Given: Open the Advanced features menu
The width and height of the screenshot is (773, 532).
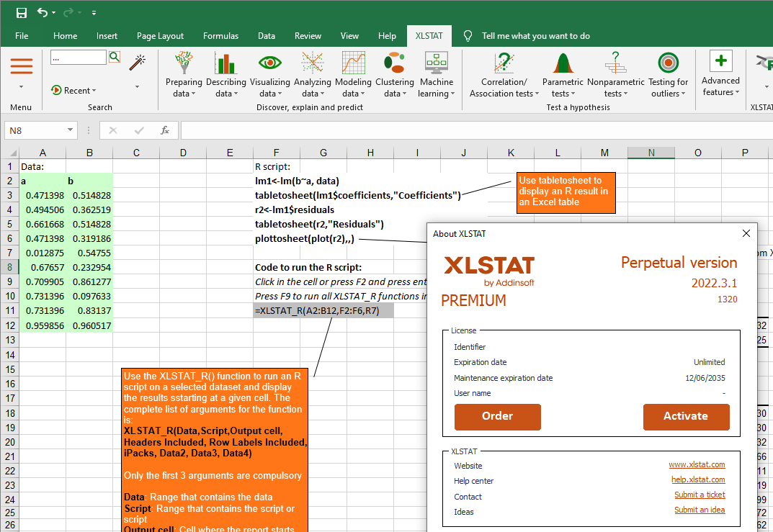Looking at the screenshot, I should coord(720,73).
